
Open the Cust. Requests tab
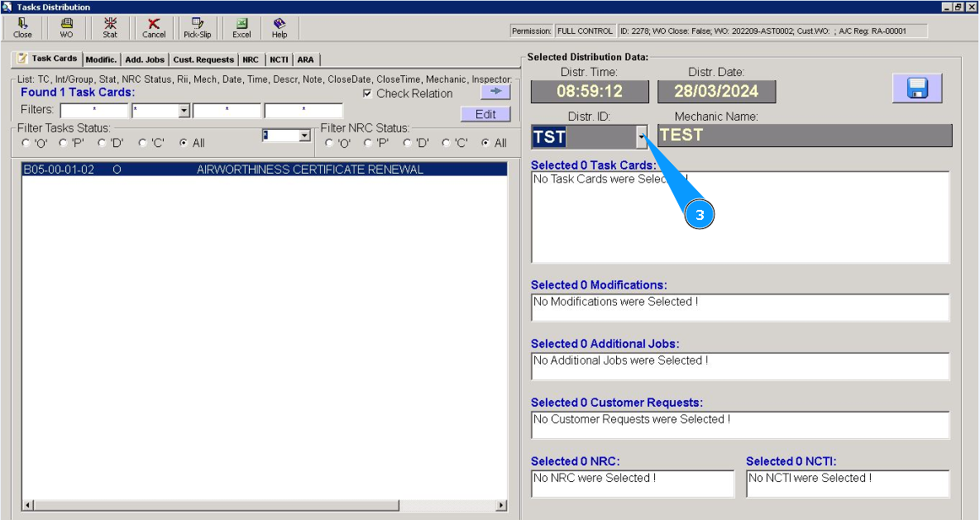click(x=203, y=60)
